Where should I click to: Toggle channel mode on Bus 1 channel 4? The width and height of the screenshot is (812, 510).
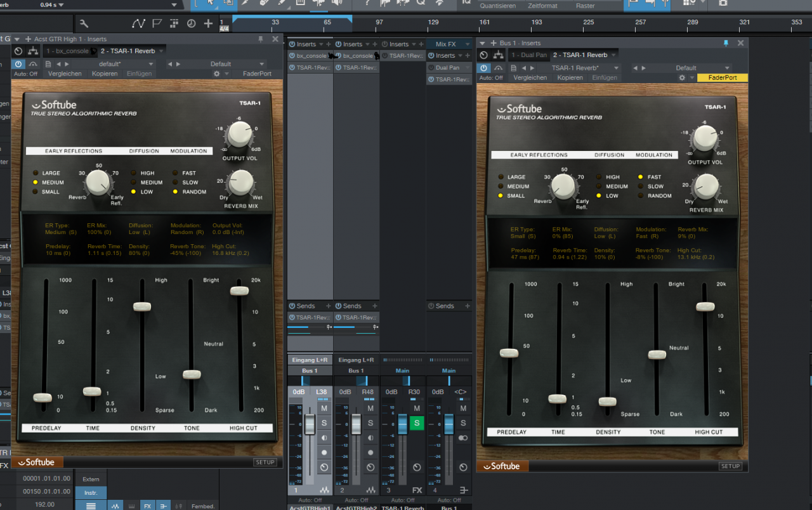point(463,438)
